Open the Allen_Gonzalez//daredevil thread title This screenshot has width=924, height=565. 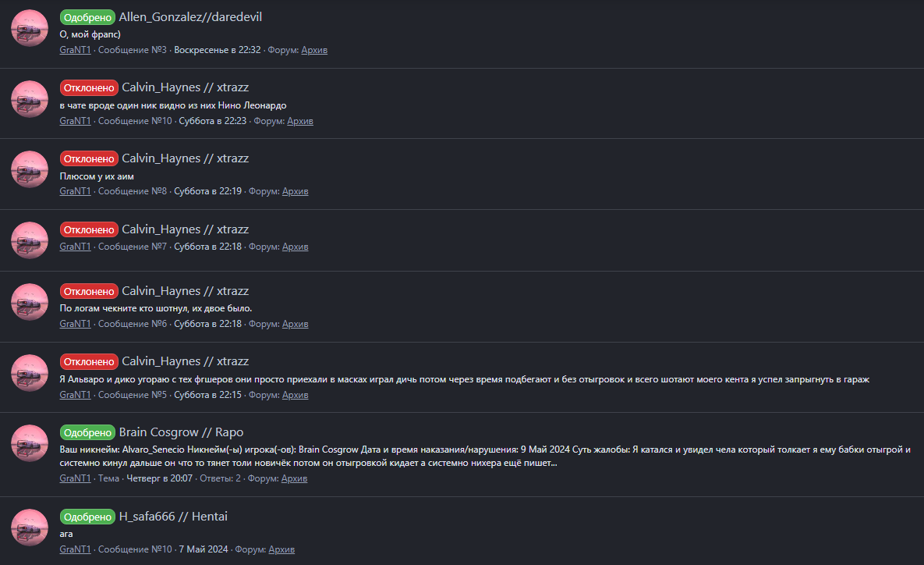click(196, 16)
